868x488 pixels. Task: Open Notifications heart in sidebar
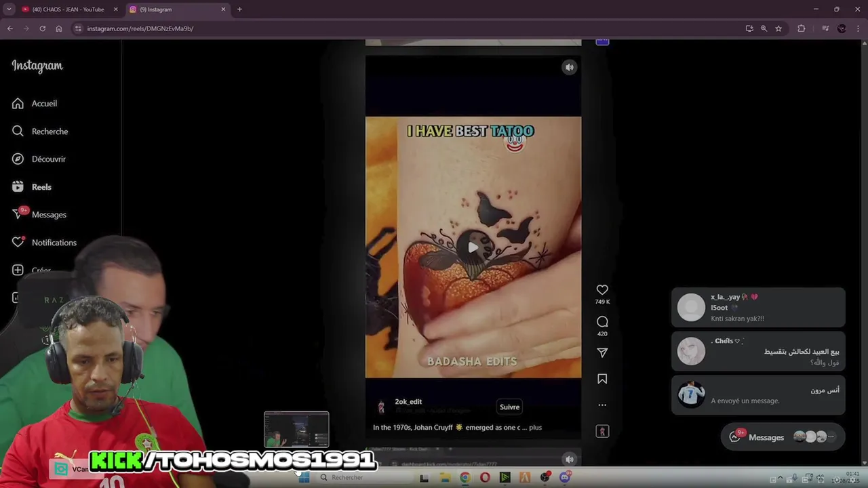[x=44, y=243]
